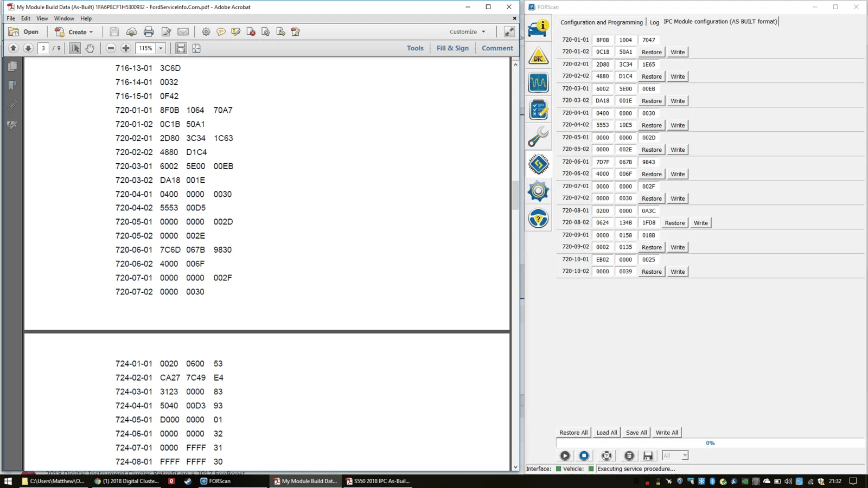
Task: Open FORScan from the Windows taskbar
Action: [x=216, y=481]
